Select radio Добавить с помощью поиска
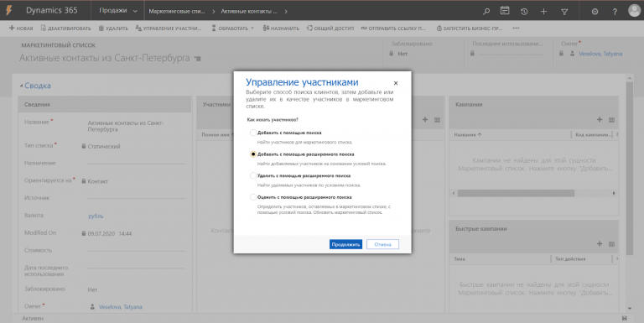The image size is (644, 323). 253,133
